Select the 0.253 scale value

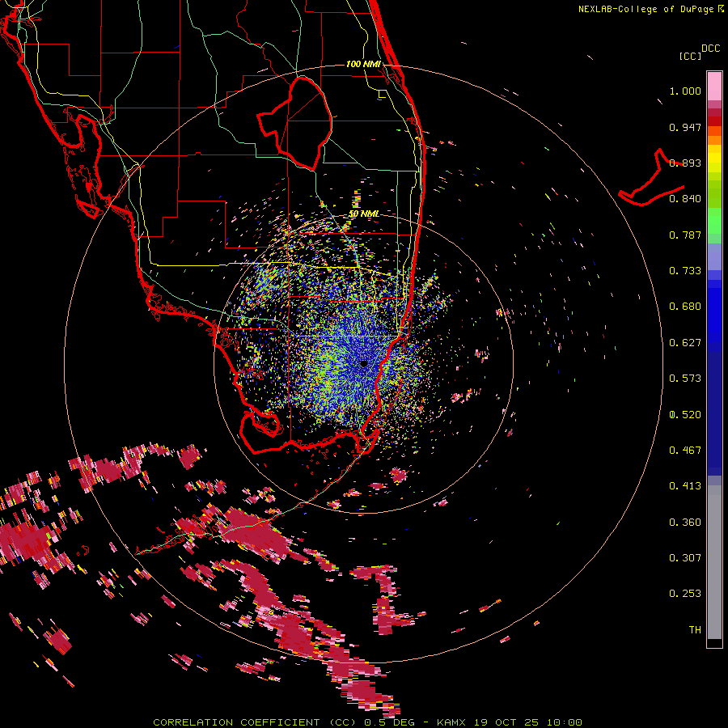(685, 594)
